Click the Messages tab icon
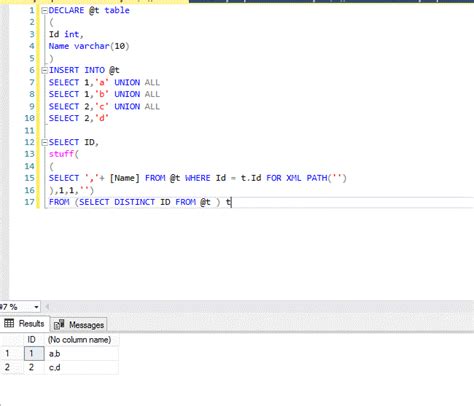The image size is (474, 406). [59, 324]
